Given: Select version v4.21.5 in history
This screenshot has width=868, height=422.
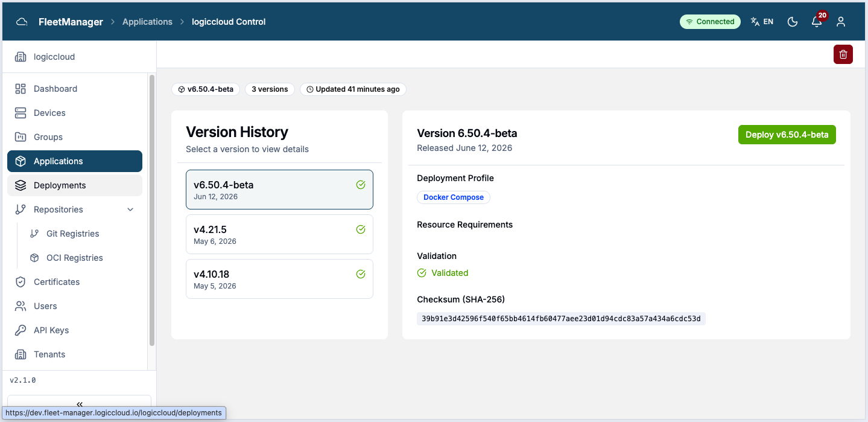Looking at the screenshot, I should [279, 234].
